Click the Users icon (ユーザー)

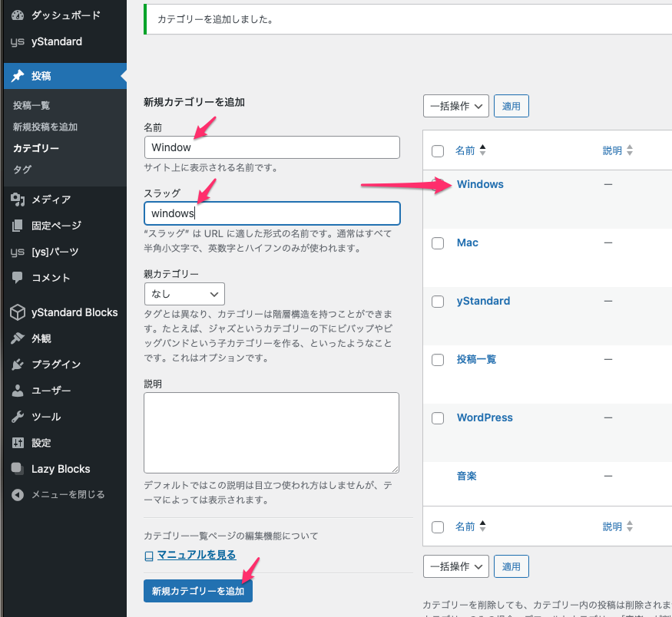(x=18, y=391)
